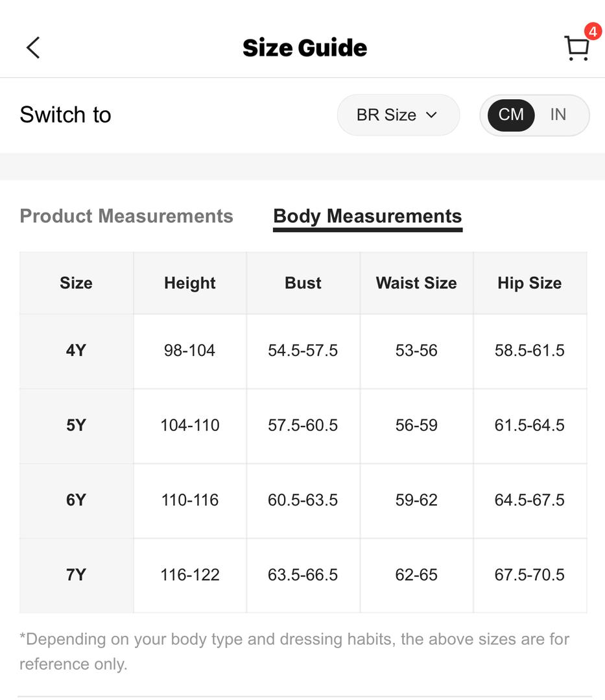Open the BR Size dropdown
The image size is (605, 700).
pyautogui.click(x=398, y=115)
